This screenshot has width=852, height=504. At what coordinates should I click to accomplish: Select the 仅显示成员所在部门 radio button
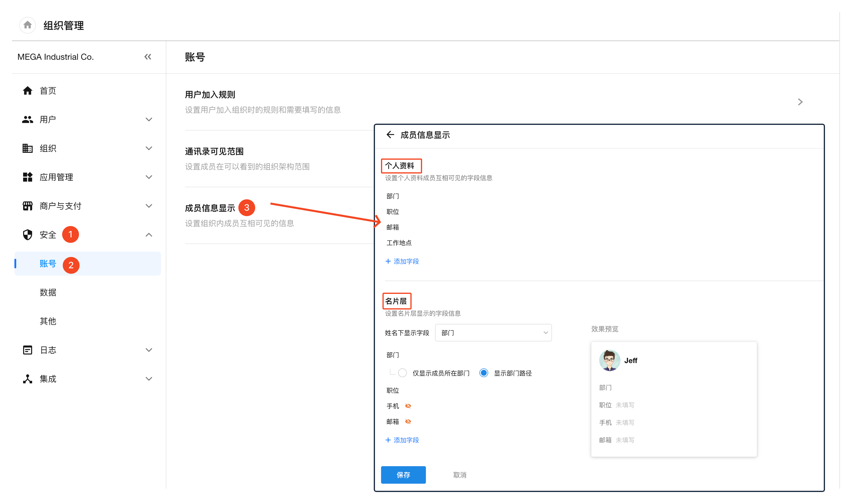[402, 373]
